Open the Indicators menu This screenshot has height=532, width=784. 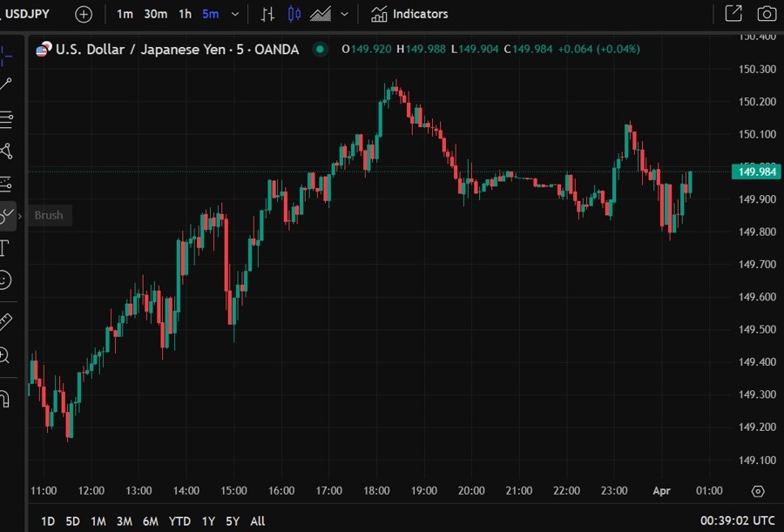point(409,15)
